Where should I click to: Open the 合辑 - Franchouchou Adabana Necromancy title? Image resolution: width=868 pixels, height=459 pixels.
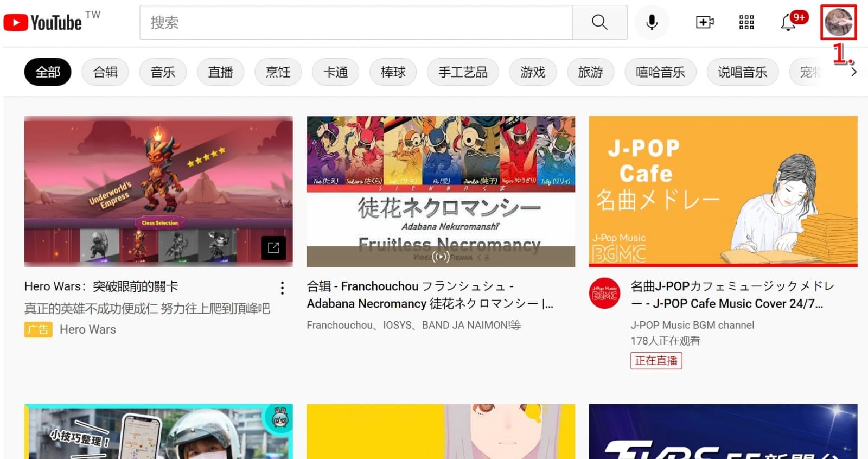coord(430,295)
